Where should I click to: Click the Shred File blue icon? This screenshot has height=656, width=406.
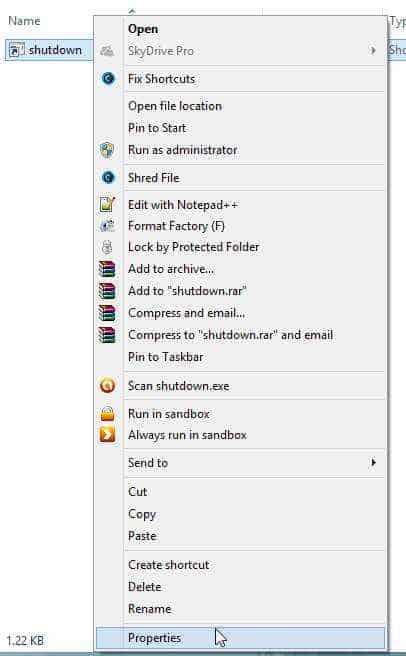pyautogui.click(x=108, y=177)
